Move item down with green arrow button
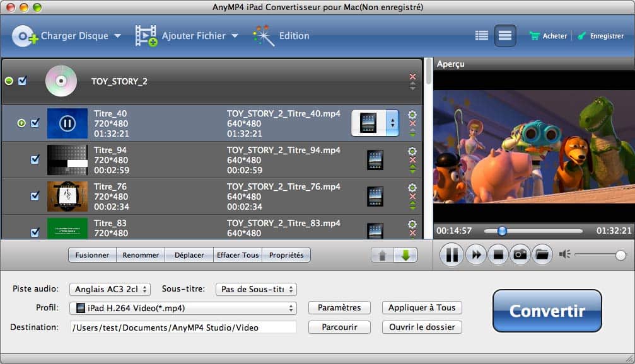Screen dimensions: 635x364 (x=405, y=255)
